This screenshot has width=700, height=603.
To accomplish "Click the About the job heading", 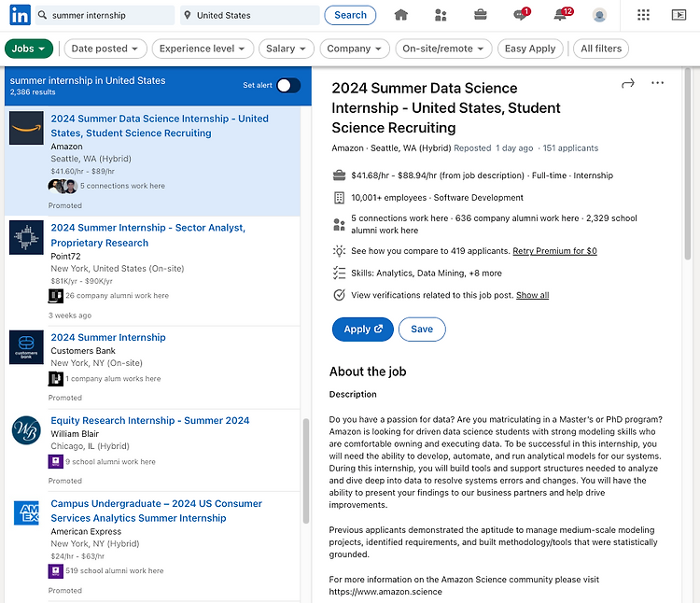I will (x=368, y=372).
